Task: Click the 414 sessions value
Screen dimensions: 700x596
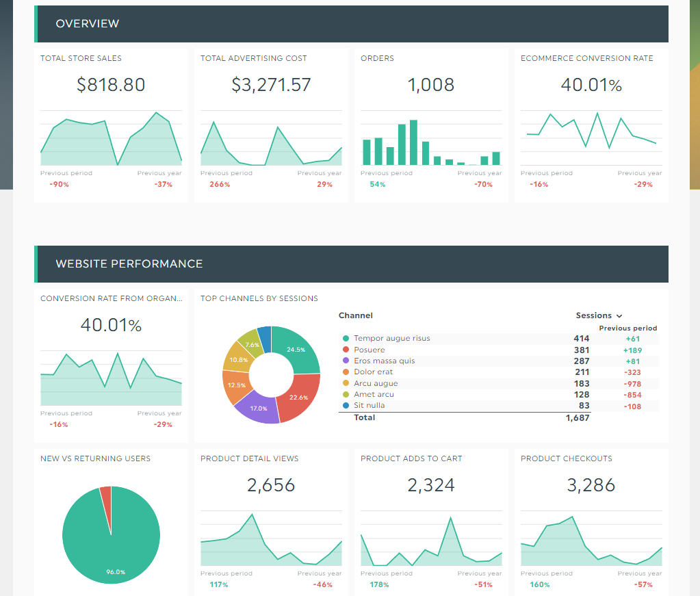Action: (x=581, y=339)
